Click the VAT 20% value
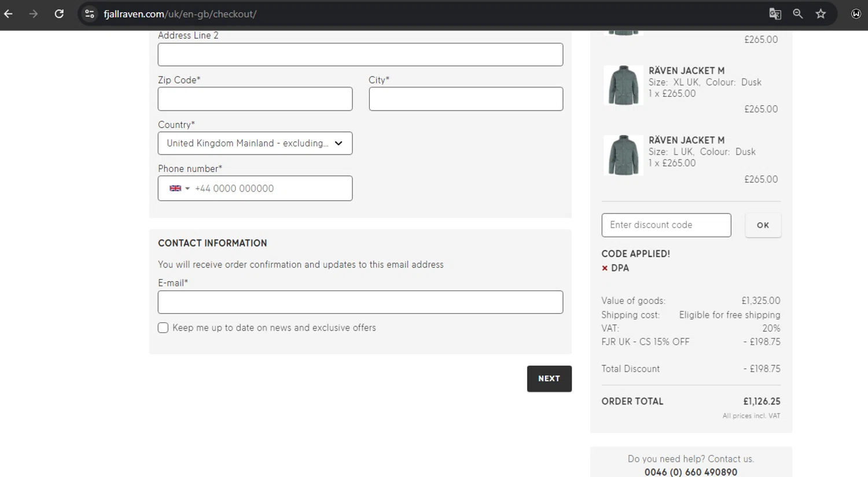This screenshot has height=477, width=868. click(771, 328)
